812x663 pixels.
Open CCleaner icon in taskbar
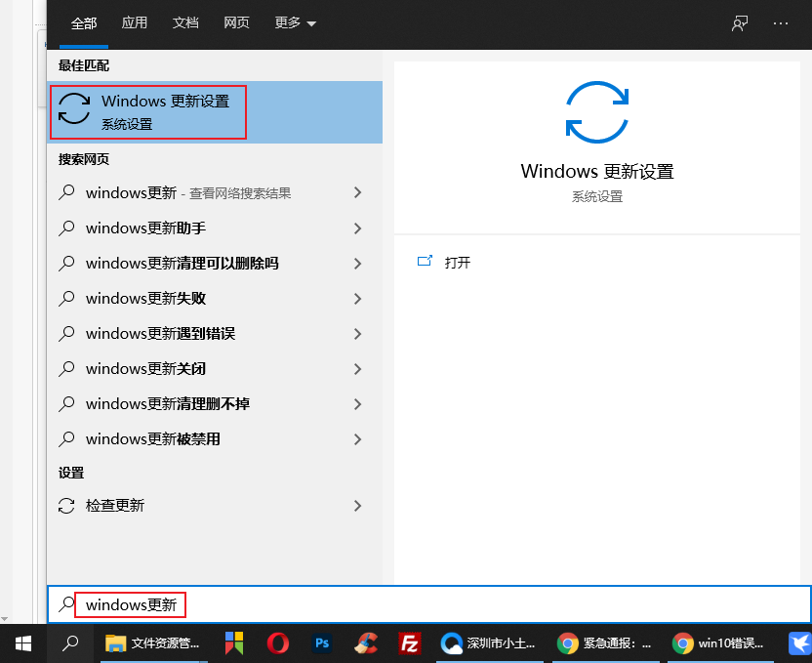pyautogui.click(x=366, y=643)
